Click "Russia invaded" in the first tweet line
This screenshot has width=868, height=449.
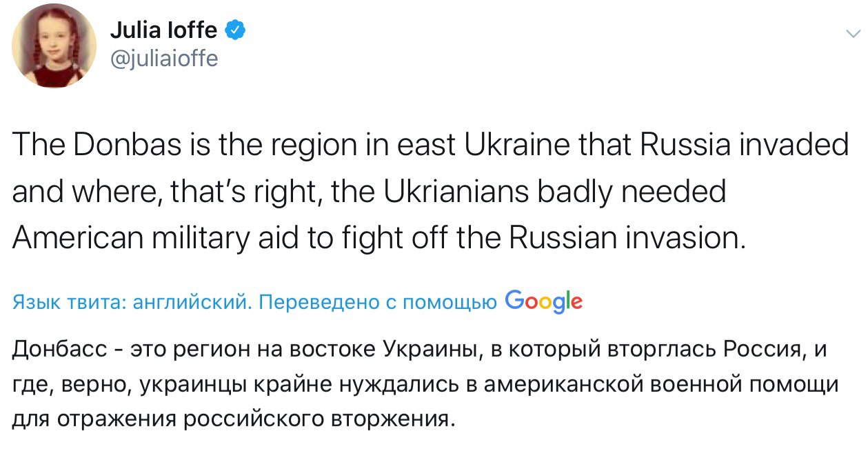pyautogui.click(x=743, y=146)
